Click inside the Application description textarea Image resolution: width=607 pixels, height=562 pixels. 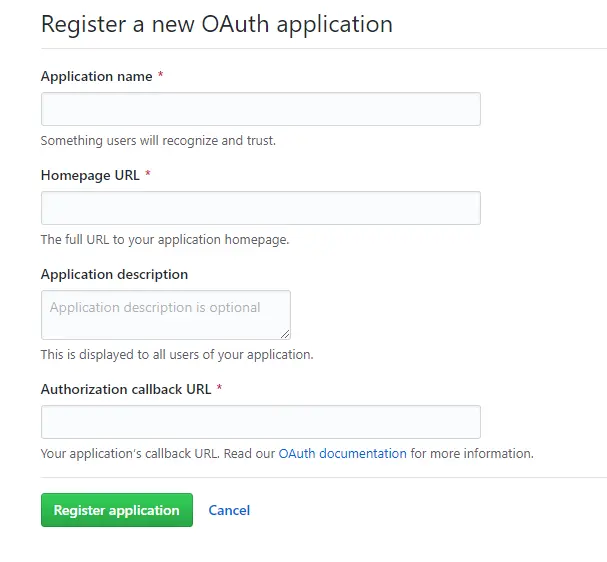tap(165, 314)
